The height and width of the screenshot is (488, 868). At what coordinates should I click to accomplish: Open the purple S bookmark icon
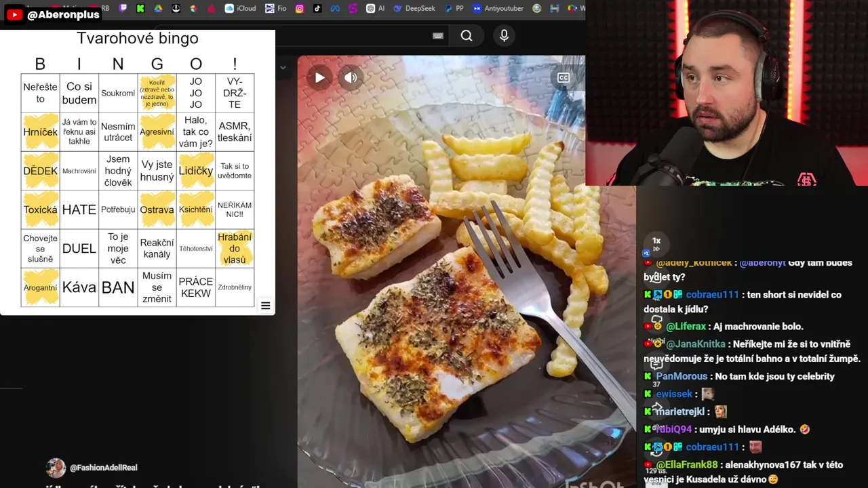pyautogui.click(x=353, y=8)
